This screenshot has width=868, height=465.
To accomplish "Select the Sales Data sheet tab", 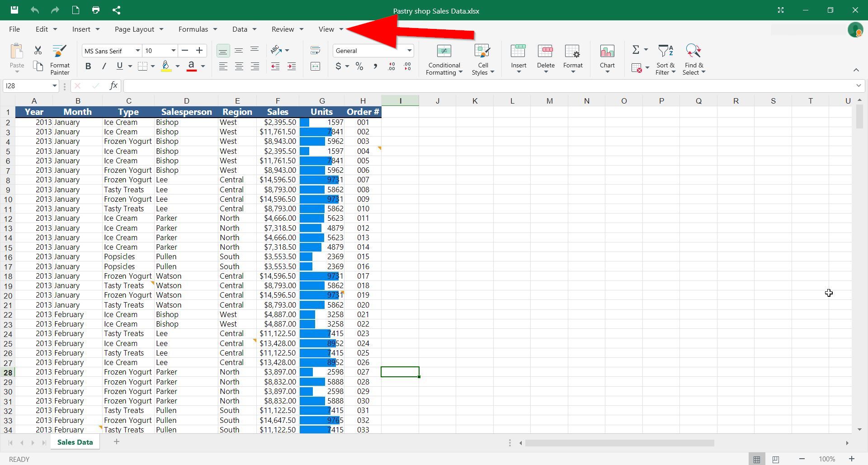I will point(75,442).
